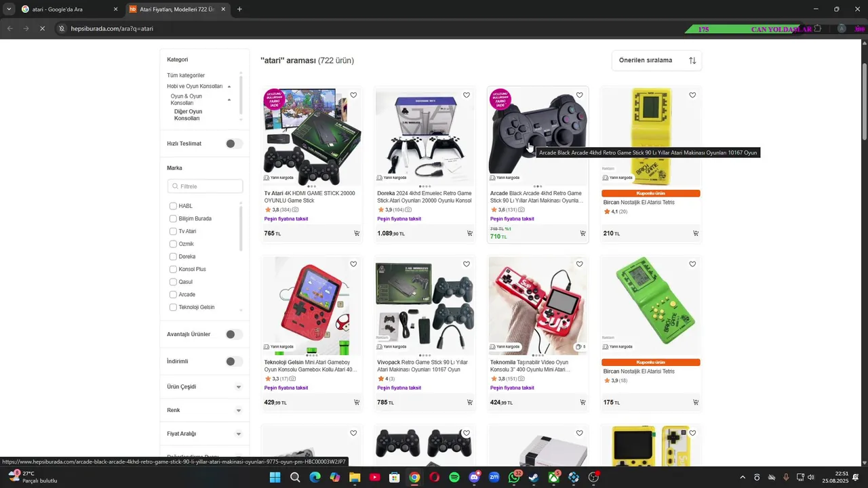Add the green Bircan Tetris to cart
This screenshot has width=868, height=488.
click(696, 403)
